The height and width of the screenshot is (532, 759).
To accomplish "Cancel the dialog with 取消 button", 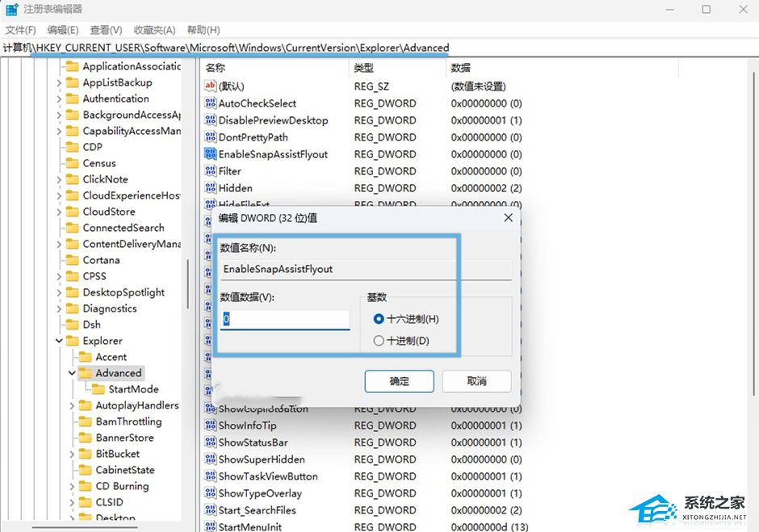I will coord(476,382).
